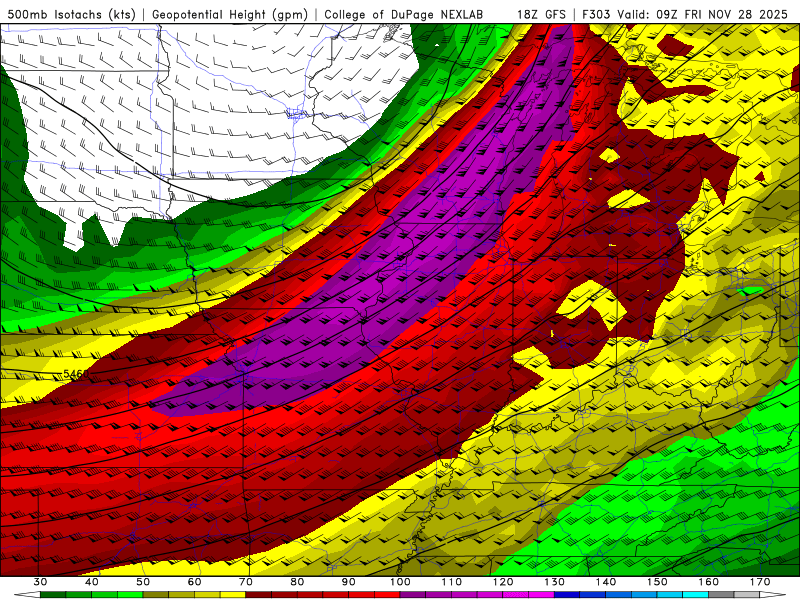
Task: Click the '110' value on color scale
Action: point(452,582)
